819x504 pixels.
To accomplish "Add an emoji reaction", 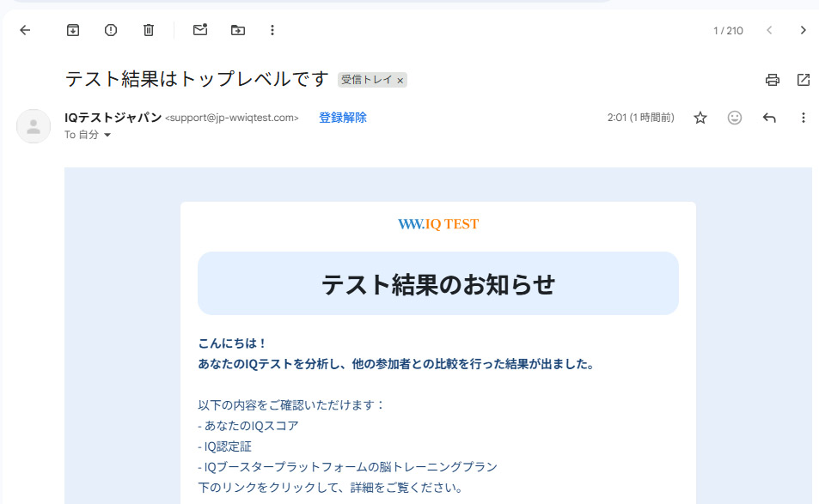I will [x=735, y=118].
